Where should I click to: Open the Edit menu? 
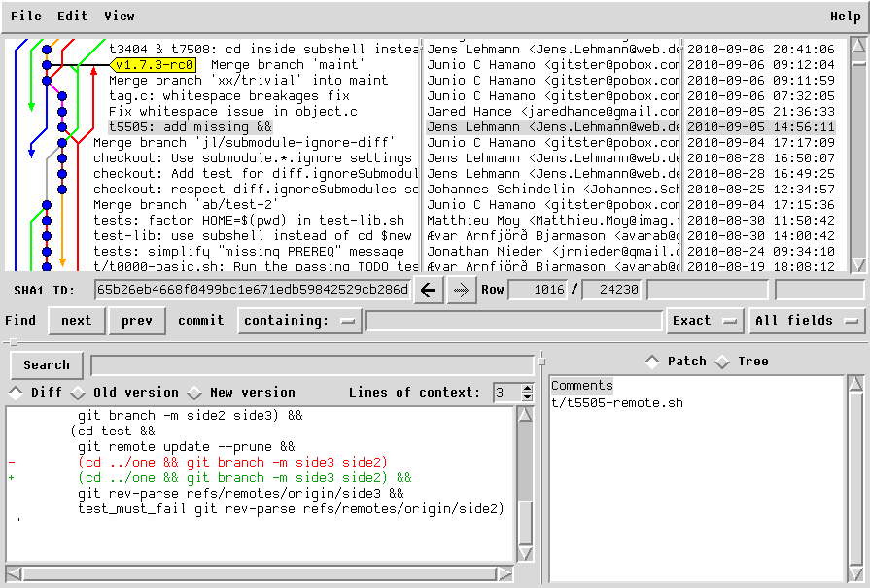tap(73, 17)
